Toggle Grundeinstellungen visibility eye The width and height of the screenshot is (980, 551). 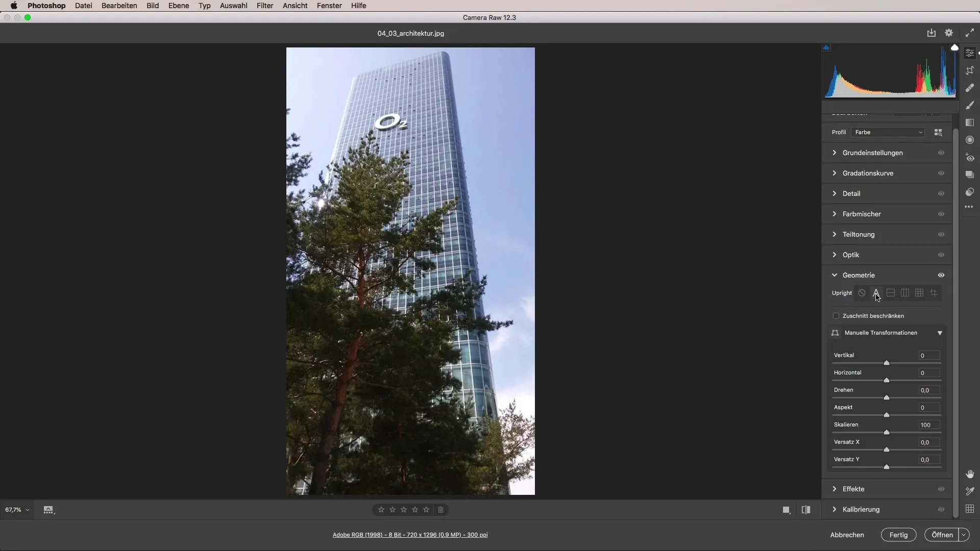[x=941, y=153]
